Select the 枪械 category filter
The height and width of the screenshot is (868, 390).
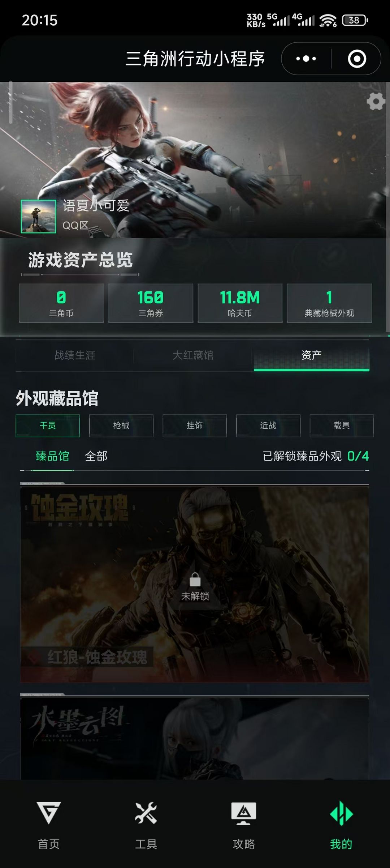[x=121, y=426]
